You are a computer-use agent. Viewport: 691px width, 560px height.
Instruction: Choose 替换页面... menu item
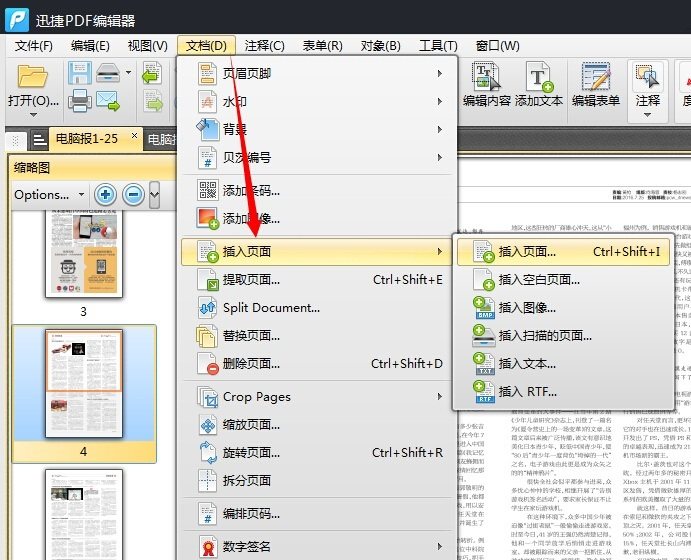pos(317,336)
